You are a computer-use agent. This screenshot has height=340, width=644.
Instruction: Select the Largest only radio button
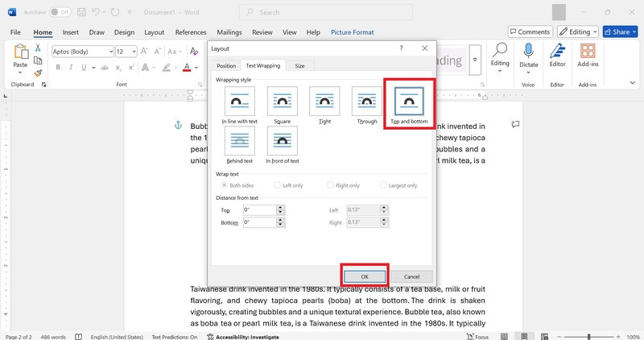tap(383, 185)
